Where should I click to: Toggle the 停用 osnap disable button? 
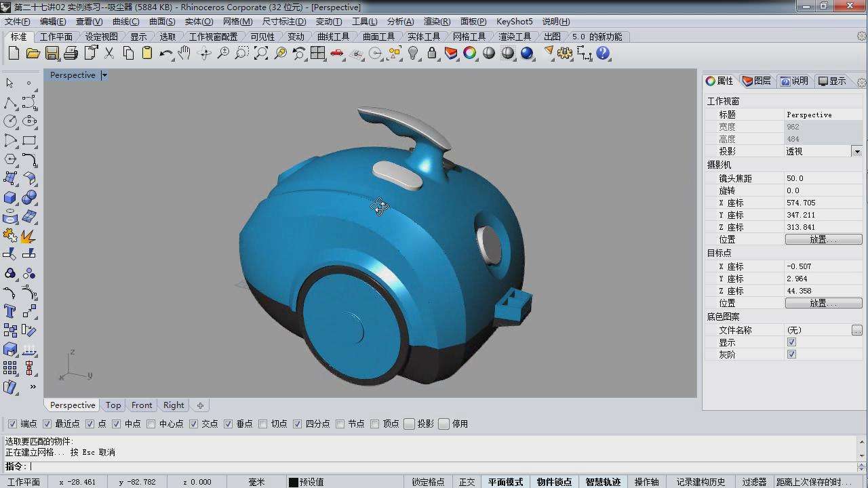pyautogui.click(x=444, y=424)
